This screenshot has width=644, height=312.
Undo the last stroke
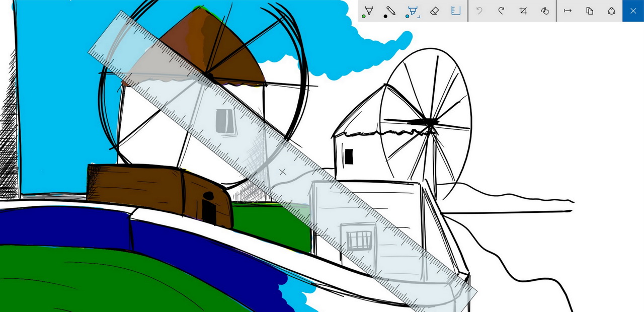point(479,11)
